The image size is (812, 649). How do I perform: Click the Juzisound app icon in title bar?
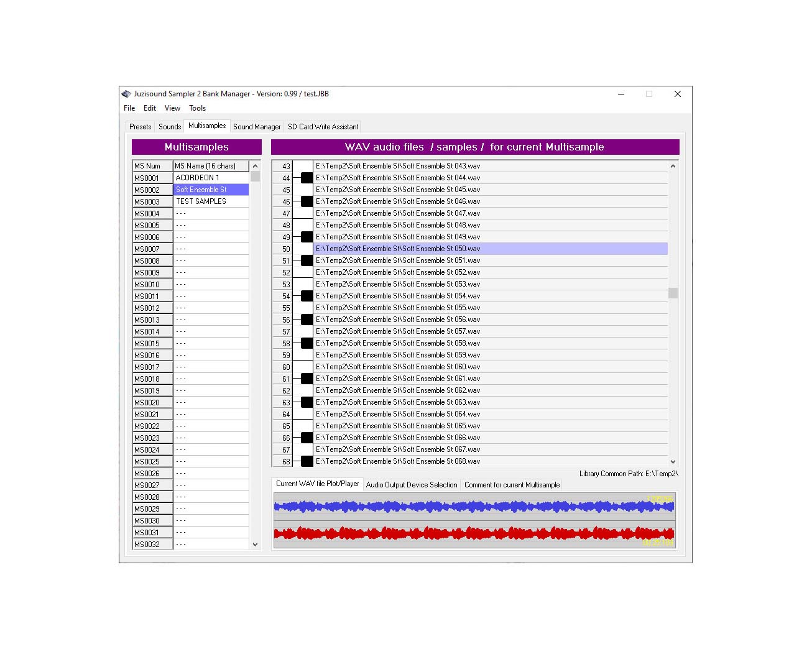126,94
